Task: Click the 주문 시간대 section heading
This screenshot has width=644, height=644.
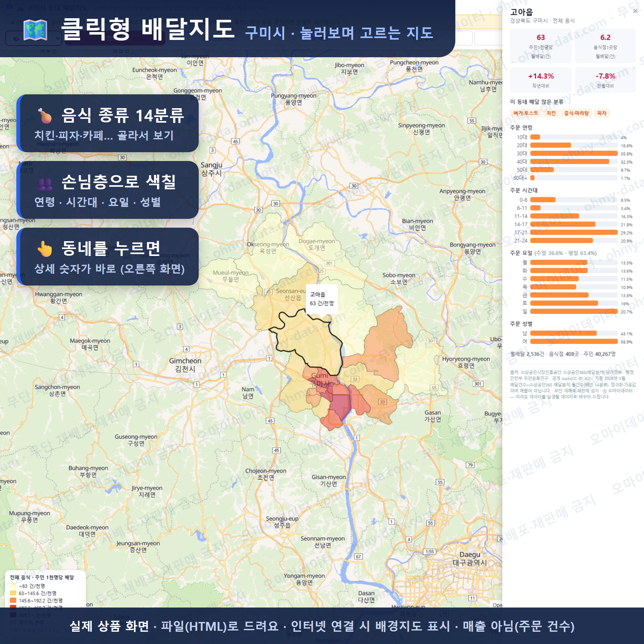Action: [x=524, y=190]
